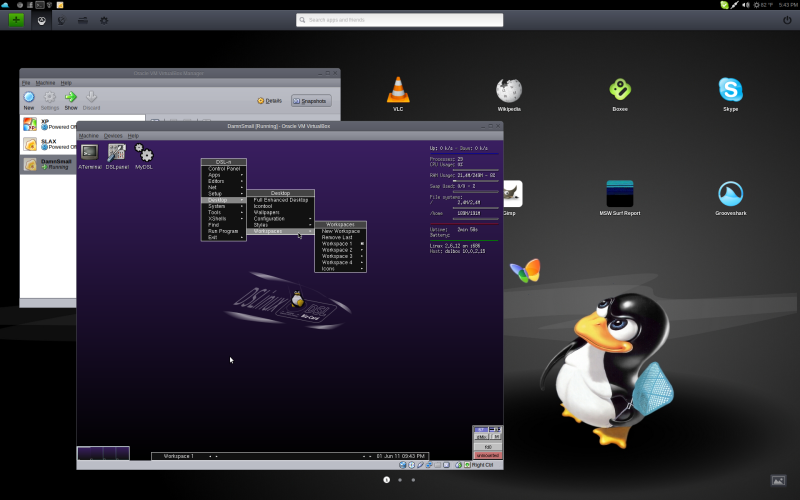Expand the Tools submenu in DSL menu

coord(223,212)
